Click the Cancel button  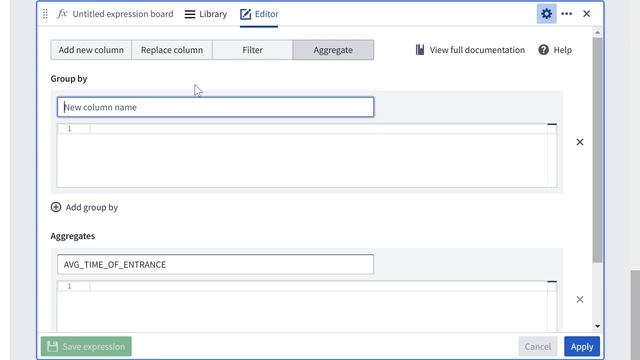click(x=538, y=347)
